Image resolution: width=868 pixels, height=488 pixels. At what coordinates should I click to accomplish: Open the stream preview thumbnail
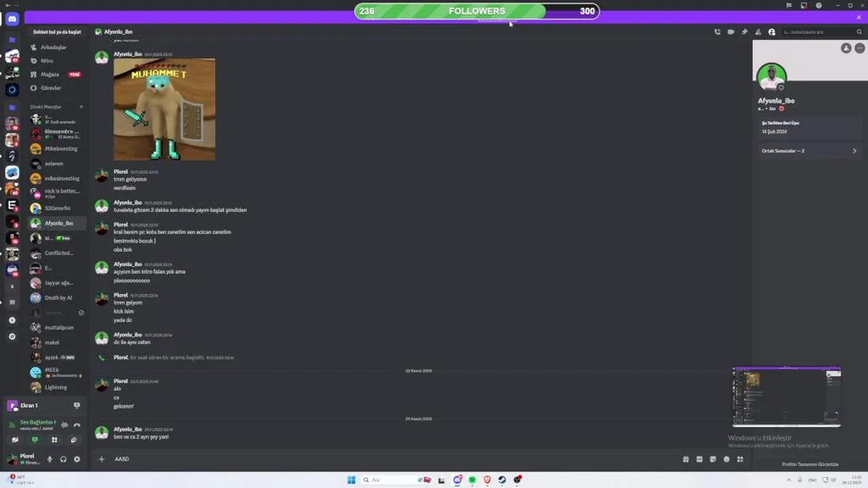tap(787, 397)
